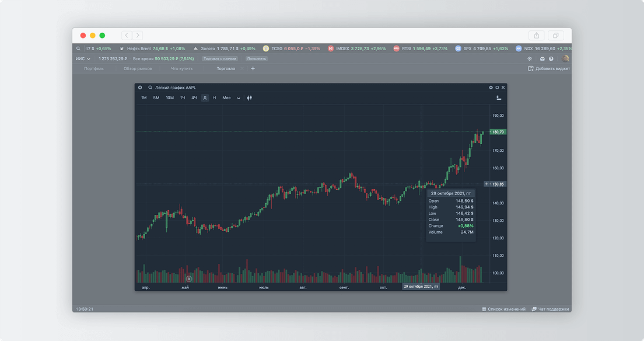Select the 10М timeframe
Screen dimensions: 644x341
coord(170,98)
